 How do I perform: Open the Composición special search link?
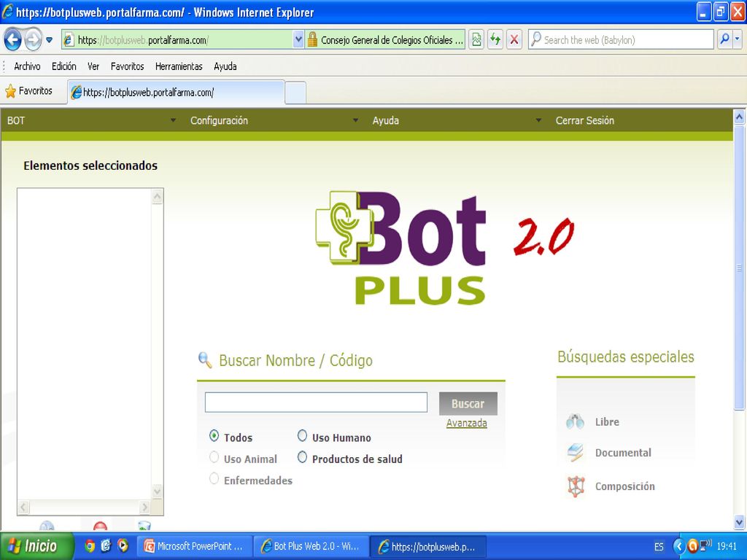[x=624, y=486]
